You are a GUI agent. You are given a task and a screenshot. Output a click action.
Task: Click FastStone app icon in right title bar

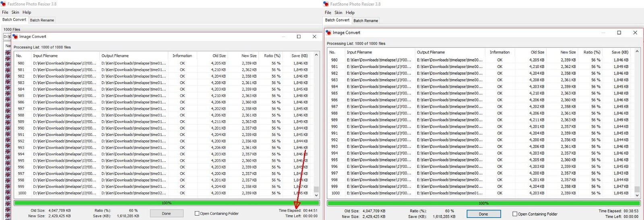326,4
